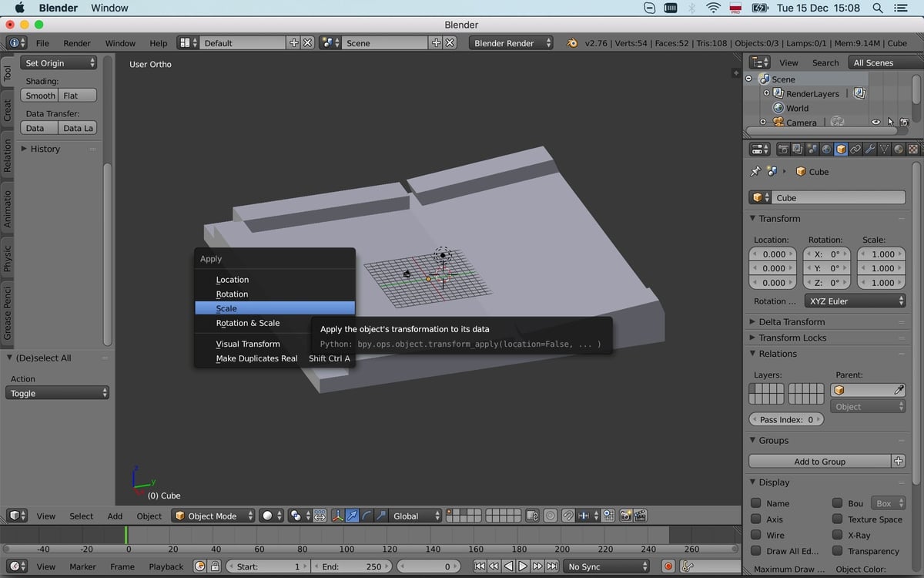Open the XYZ Euler rotation mode dropdown
This screenshot has width=924, height=578.
pyautogui.click(x=855, y=301)
